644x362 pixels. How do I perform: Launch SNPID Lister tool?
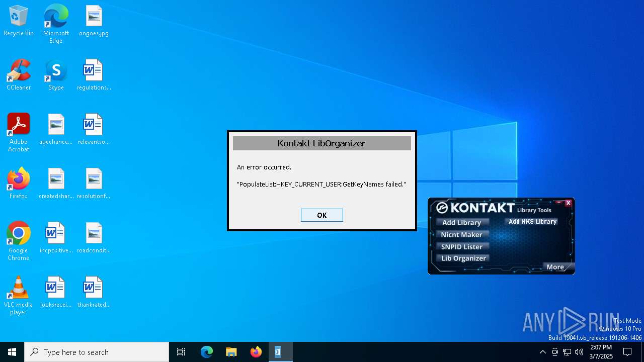(461, 247)
